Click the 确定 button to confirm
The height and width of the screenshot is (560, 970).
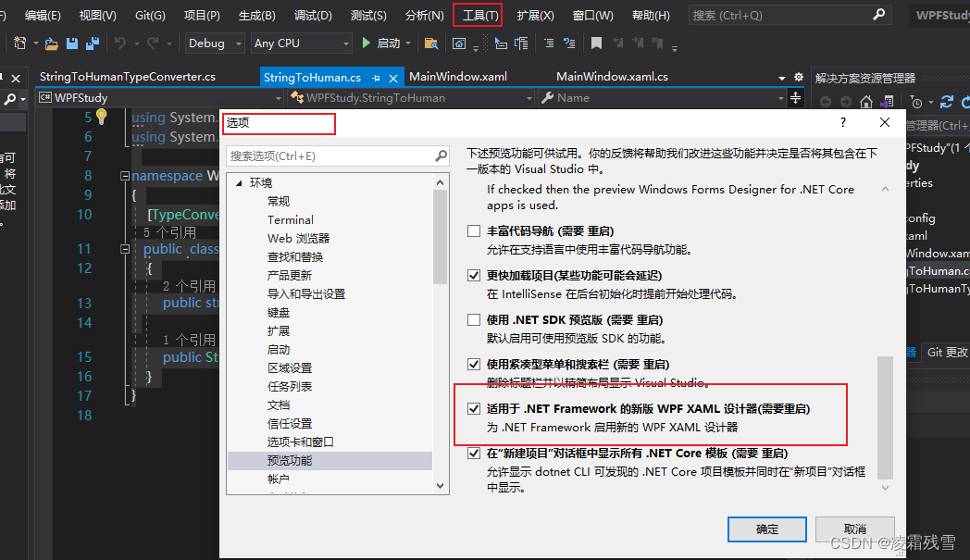pos(766,529)
